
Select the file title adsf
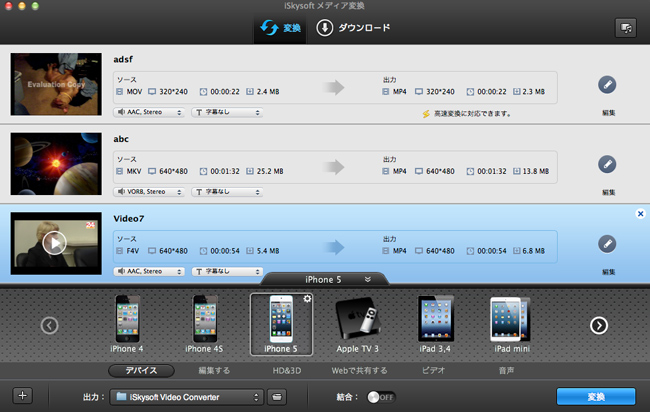123,59
